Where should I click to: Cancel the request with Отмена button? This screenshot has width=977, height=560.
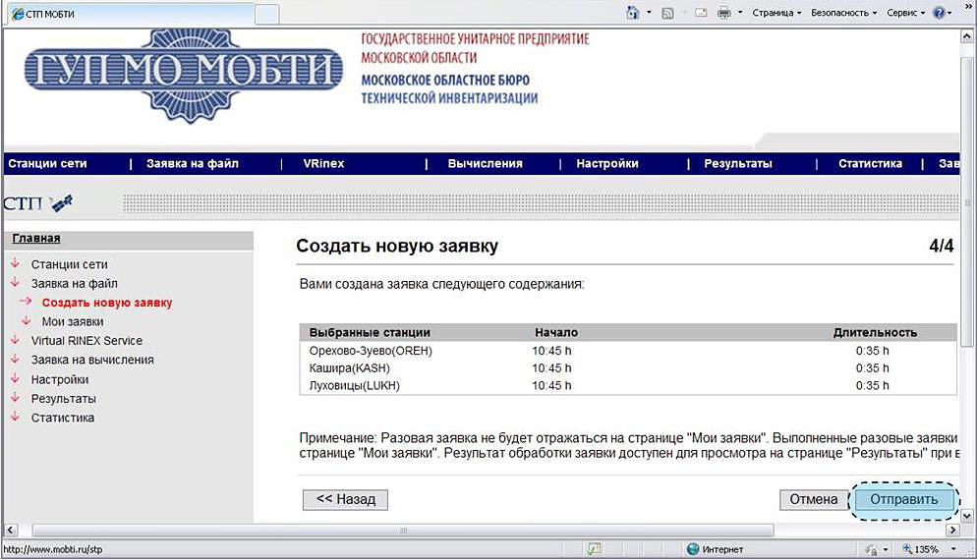tap(813, 499)
